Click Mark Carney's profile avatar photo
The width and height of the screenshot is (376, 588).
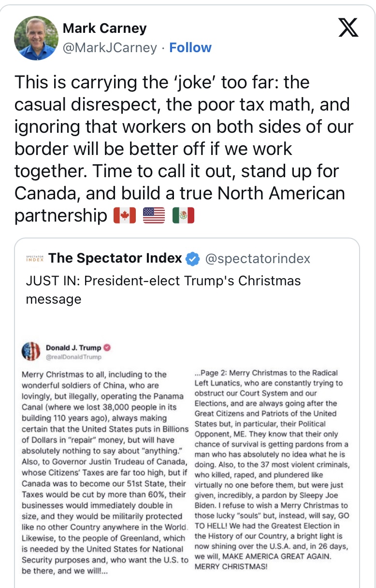[36, 38]
